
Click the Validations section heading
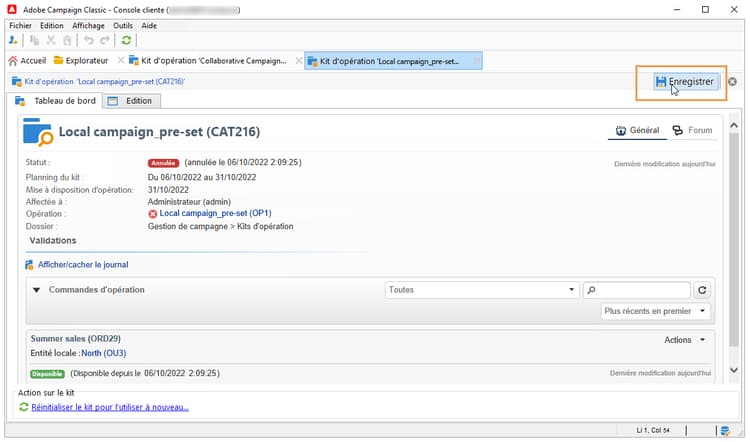53,241
